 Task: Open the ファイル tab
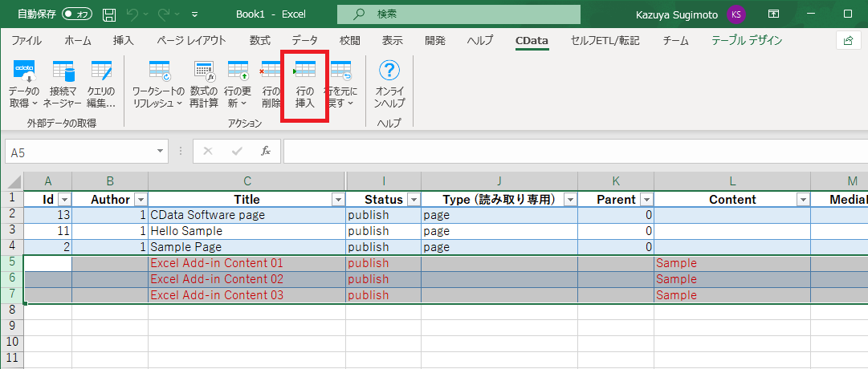point(26,40)
